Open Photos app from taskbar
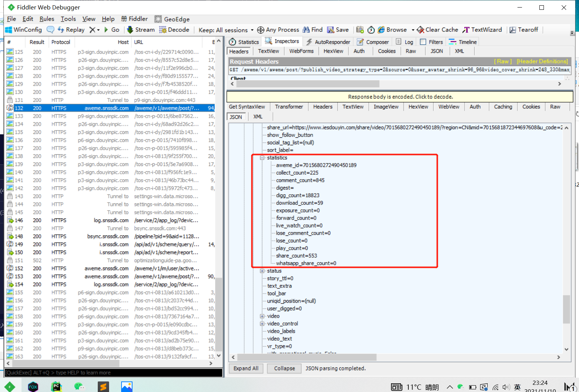The width and height of the screenshot is (579, 392). [127, 386]
